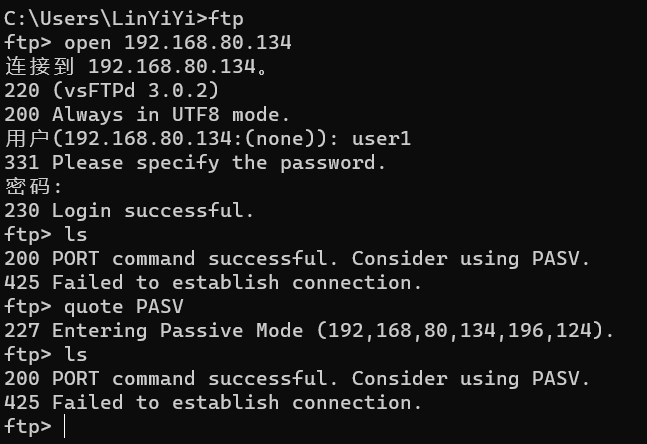The width and height of the screenshot is (647, 444).
Task: Click the "quote PASV" command text
Action: tap(124, 307)
